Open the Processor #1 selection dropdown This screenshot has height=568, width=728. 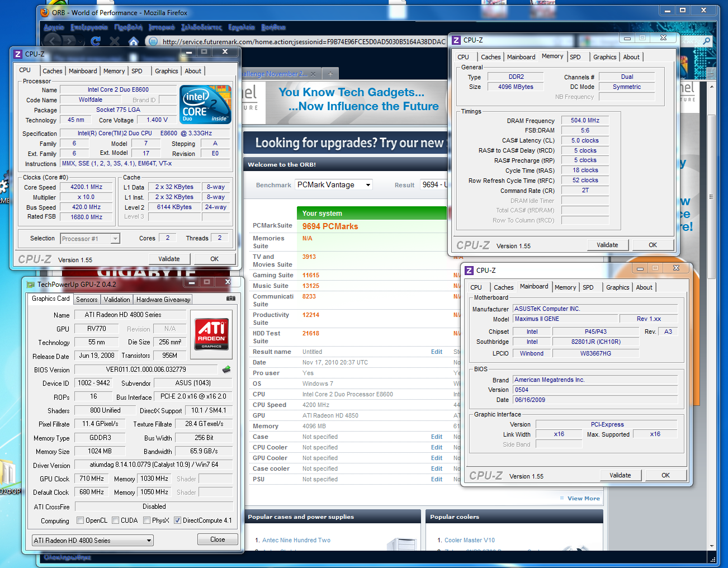(x=90, y=239)
